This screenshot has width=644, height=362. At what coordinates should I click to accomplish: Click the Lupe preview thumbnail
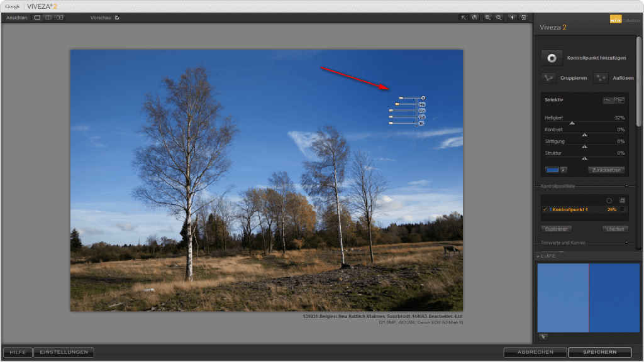(x=589, y=297)
